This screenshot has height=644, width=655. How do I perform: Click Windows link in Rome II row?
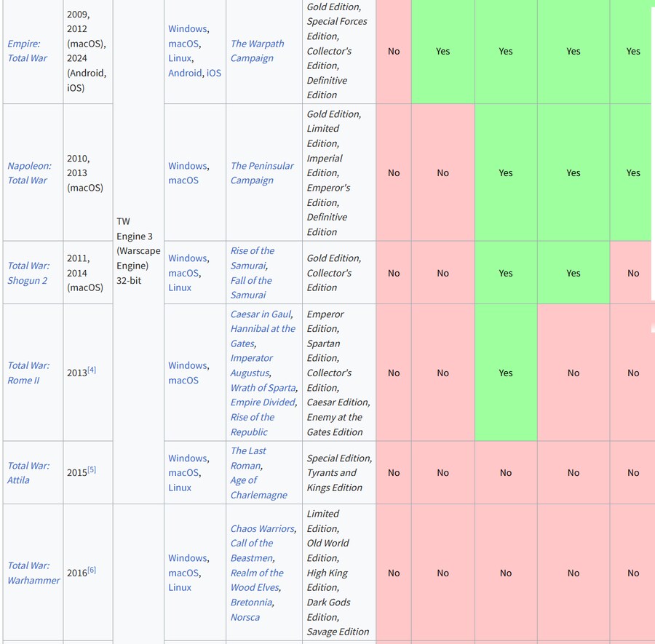point(188,365)
